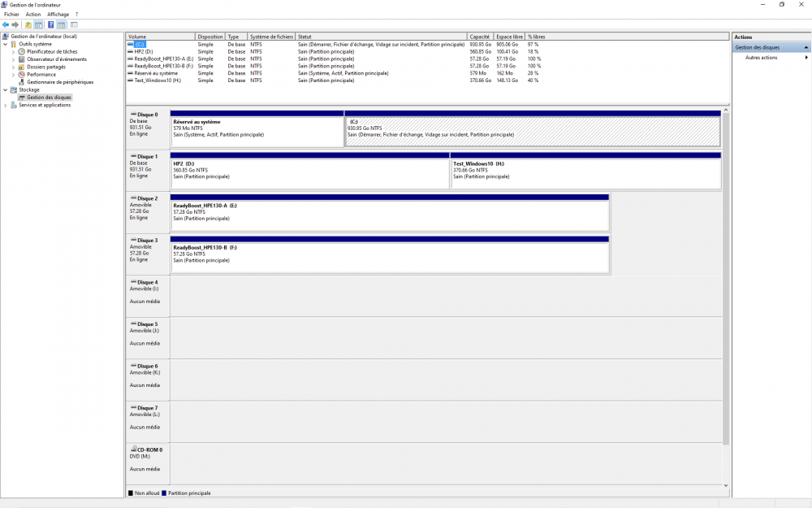Select the Test_Windows10 (H:) partition block

pos(585,173)
